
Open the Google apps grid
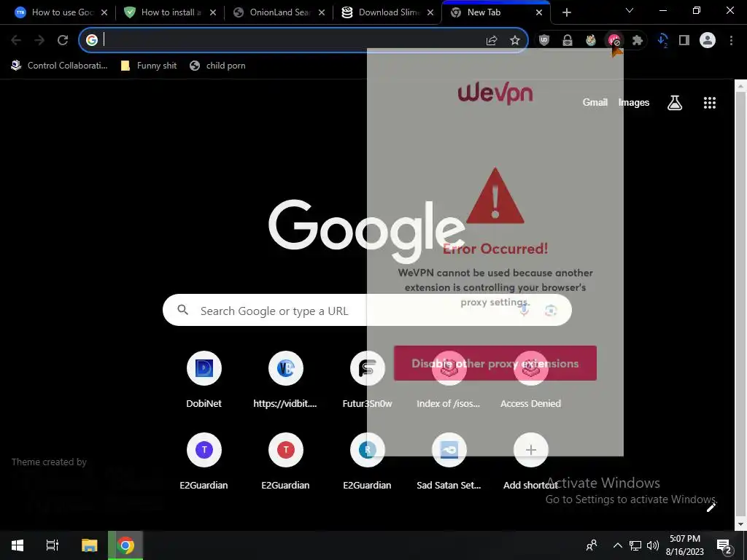point(709,102)
